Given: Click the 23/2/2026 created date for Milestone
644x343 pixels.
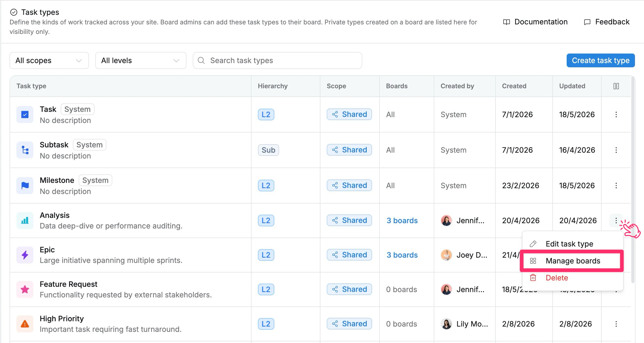Looking at the screenshot, I should coord(521,186).
